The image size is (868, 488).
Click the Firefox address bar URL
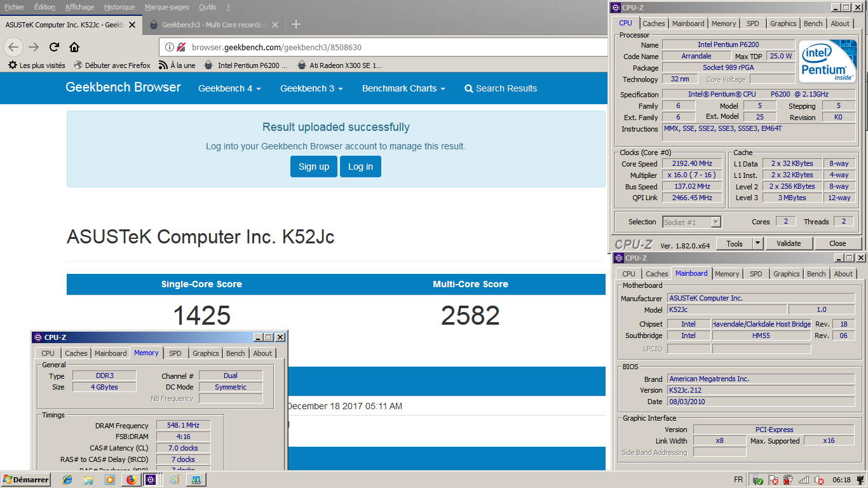276,47
